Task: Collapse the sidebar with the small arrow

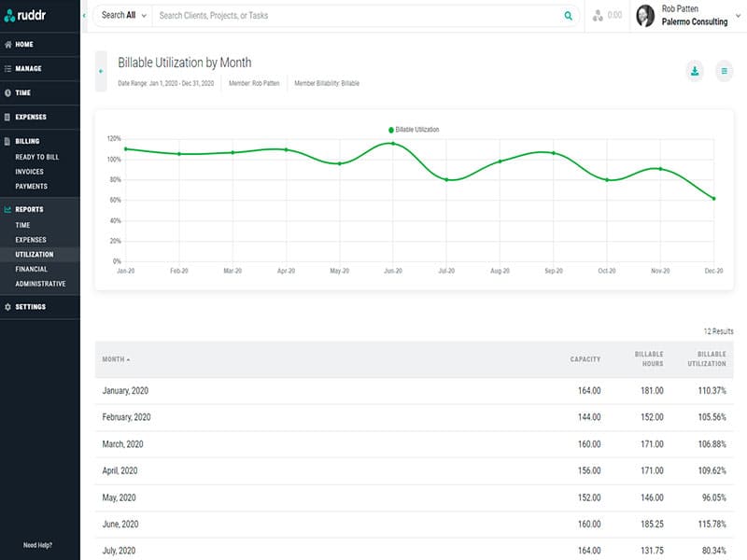Action: [84, 15]
